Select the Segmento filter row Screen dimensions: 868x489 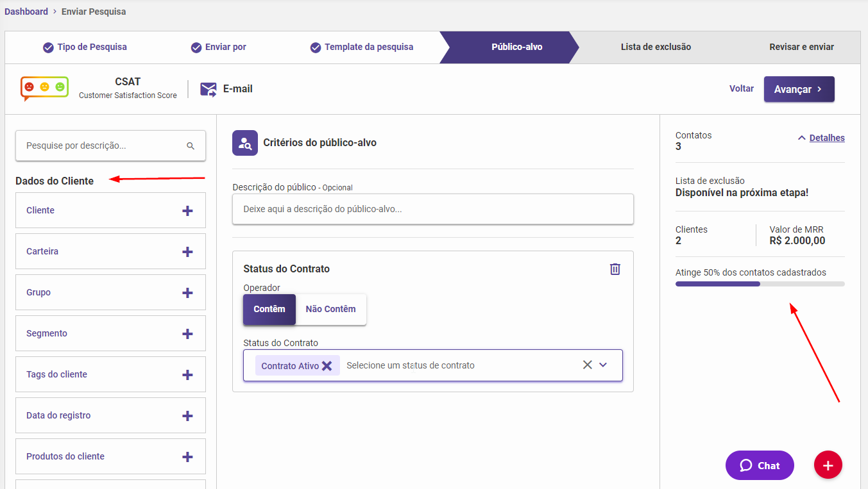tap(110, 334)
